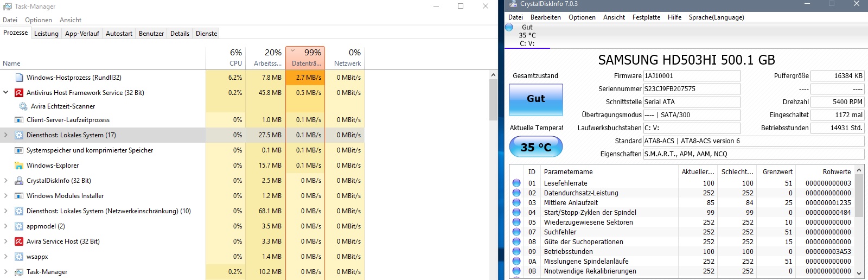Sort processes by Arbeitsspeicher column

coord(265,58)
